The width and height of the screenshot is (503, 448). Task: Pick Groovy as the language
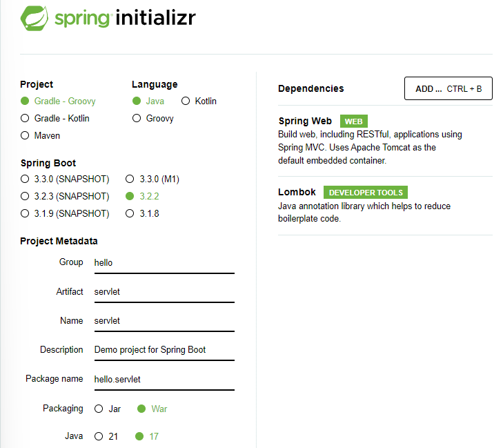tap(153, 119)
